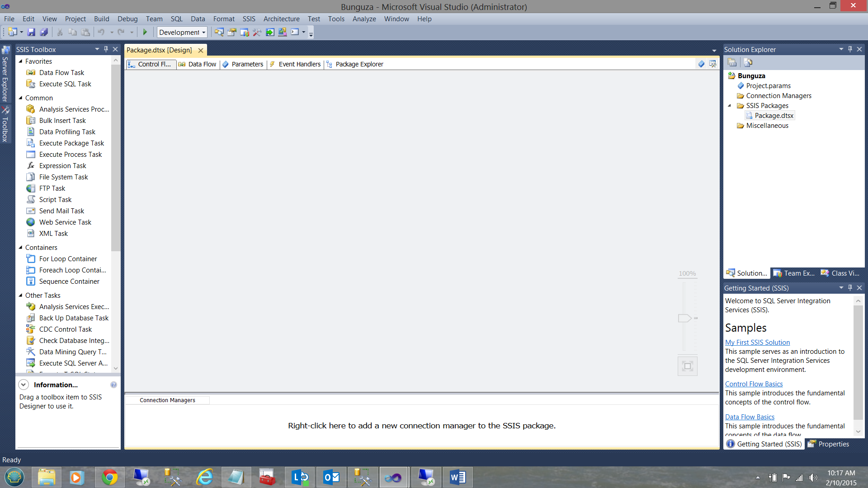Open the SSIS menu
Image resolution: width=868 pixels, height=488 pixels.
click(x=249, y=19)
